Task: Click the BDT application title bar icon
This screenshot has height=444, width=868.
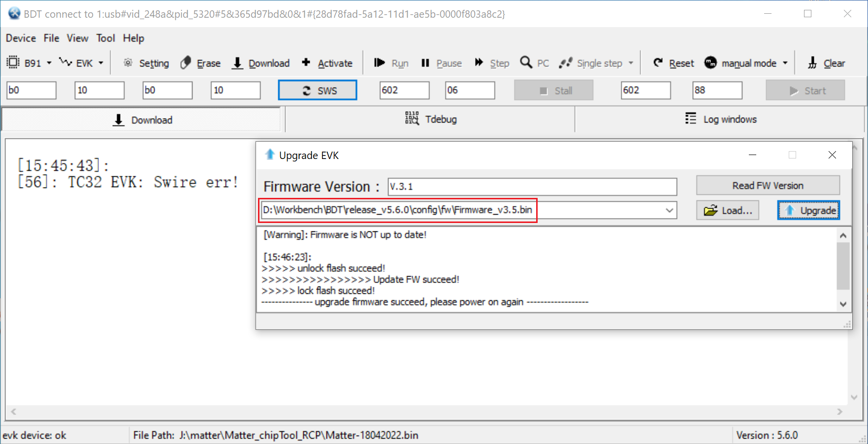Action: [x=14, y=13]
